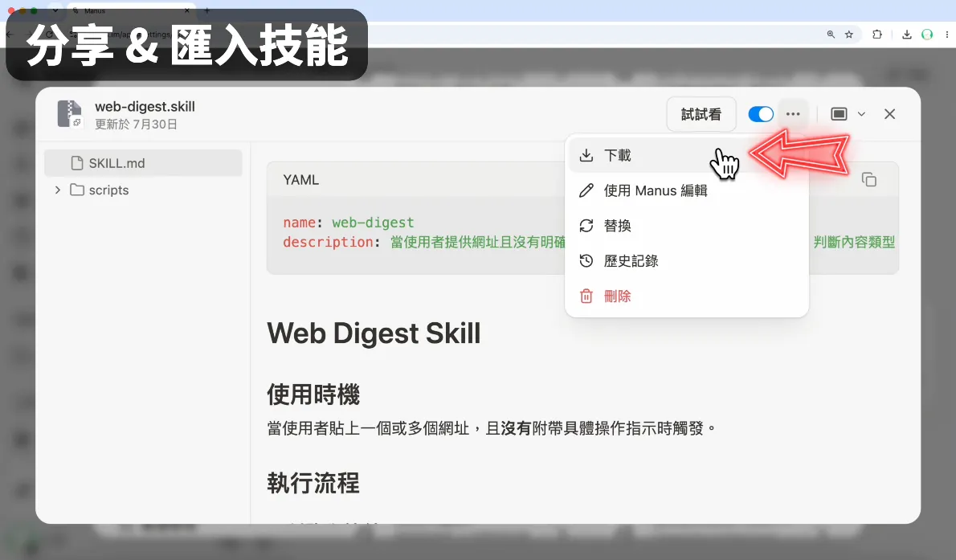Screen dimensions: 956x560
Task: Open the browser tab search chevron
Action: pos(55,10)
